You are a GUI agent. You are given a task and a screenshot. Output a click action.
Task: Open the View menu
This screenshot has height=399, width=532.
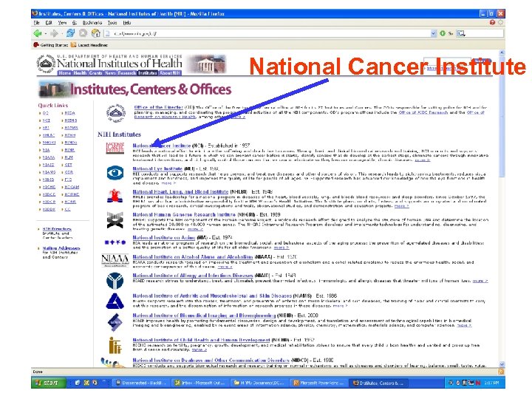(x=62, y=23)
